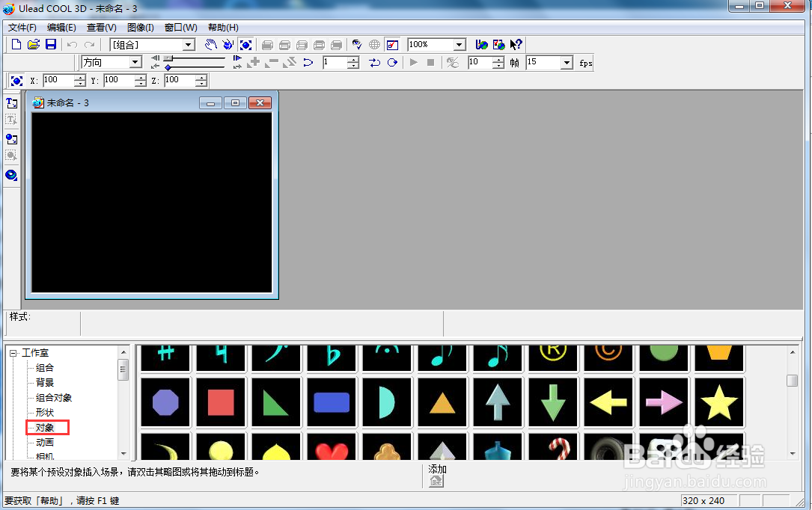The height and width of the screenshot is (510, 812).
Task: Select the Move Object hand tool
Action: [x=210, y=44]
